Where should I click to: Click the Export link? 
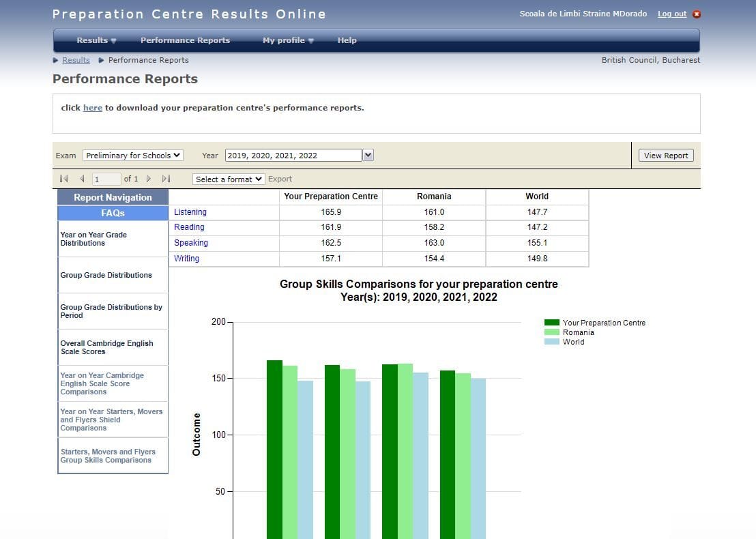click(280, 179)
